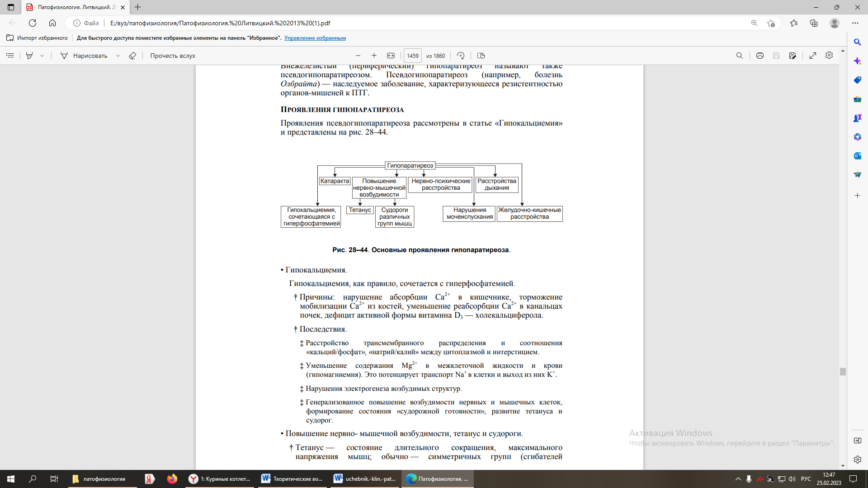
Task: Print the PDF document
Action: point(760,56)
